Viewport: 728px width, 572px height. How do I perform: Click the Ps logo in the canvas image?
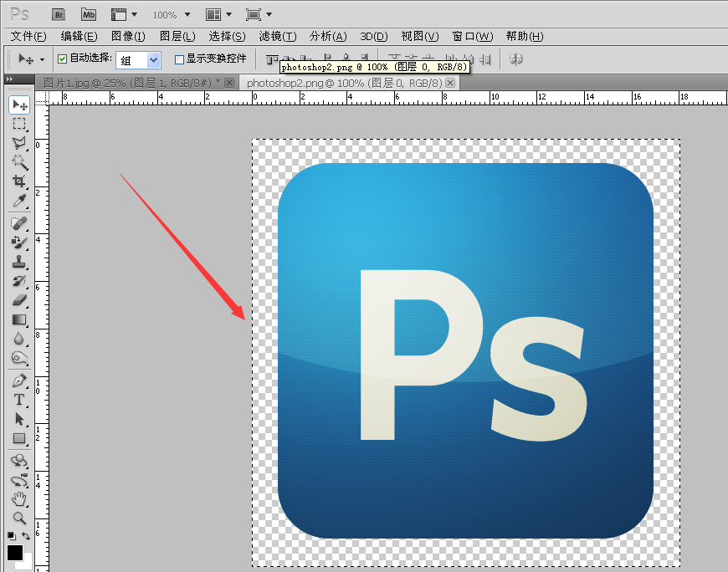[x=466, y=350]
